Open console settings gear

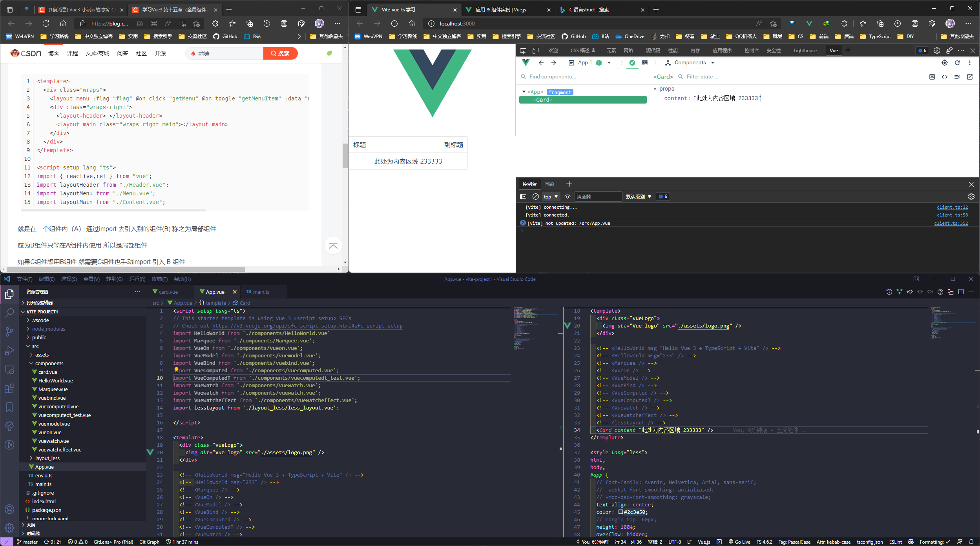971,197
